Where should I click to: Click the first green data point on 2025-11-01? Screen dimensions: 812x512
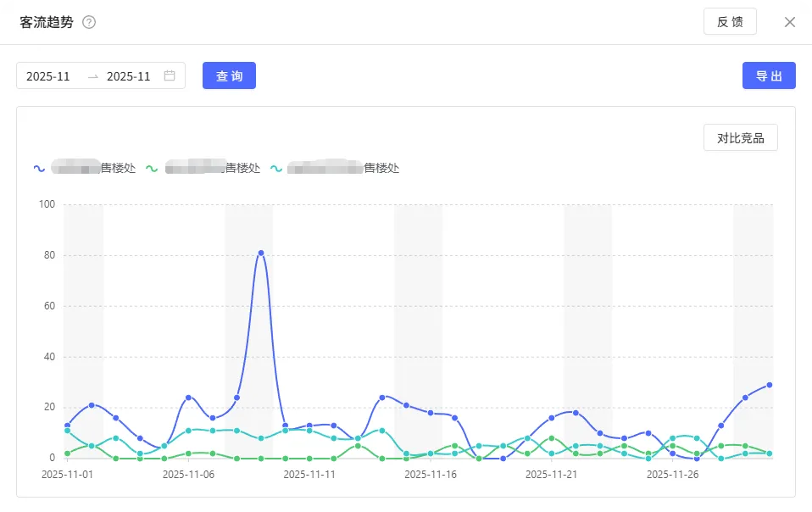(67, 454)
